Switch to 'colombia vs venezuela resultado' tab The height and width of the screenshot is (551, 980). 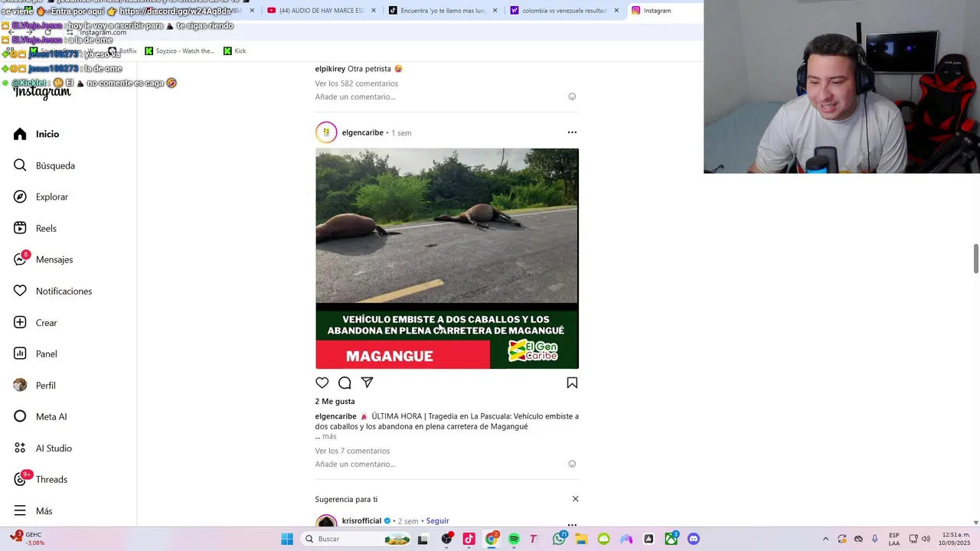click(558, 11)
